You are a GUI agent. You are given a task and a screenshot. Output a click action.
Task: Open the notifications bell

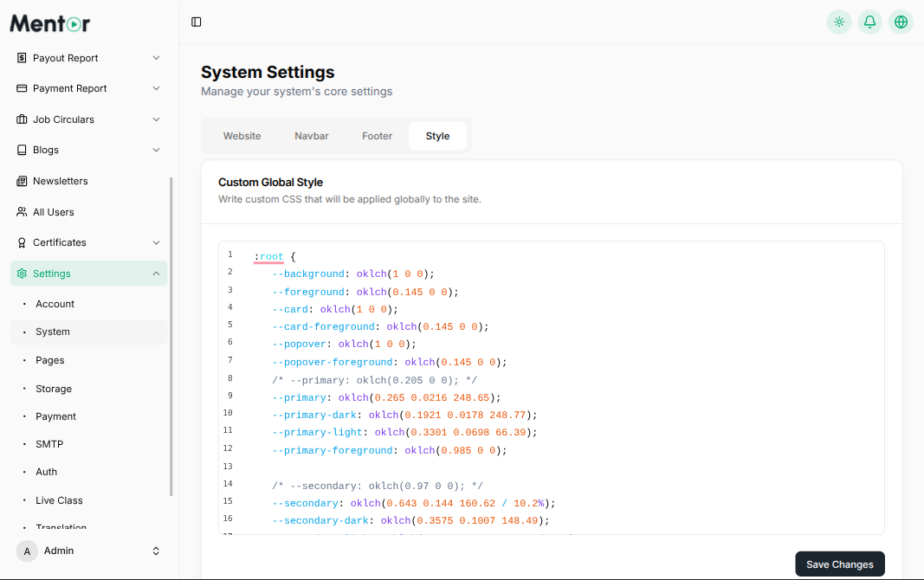(869, 22)
